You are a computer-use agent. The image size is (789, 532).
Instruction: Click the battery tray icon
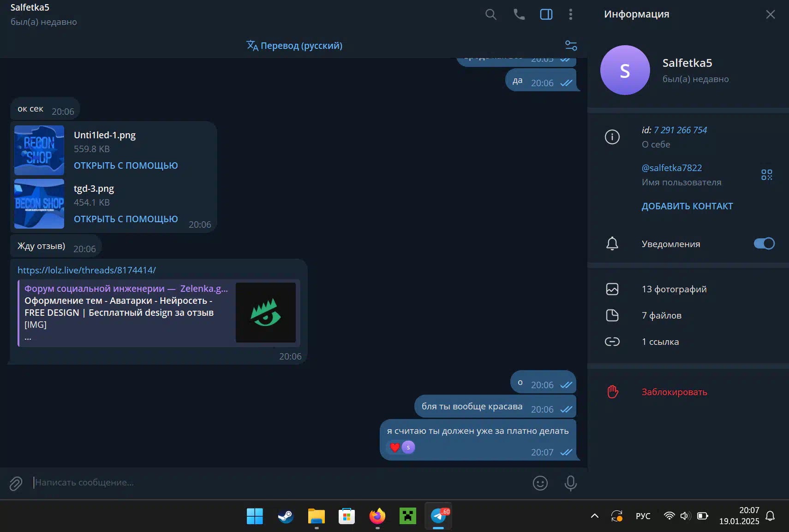point(702,516)
